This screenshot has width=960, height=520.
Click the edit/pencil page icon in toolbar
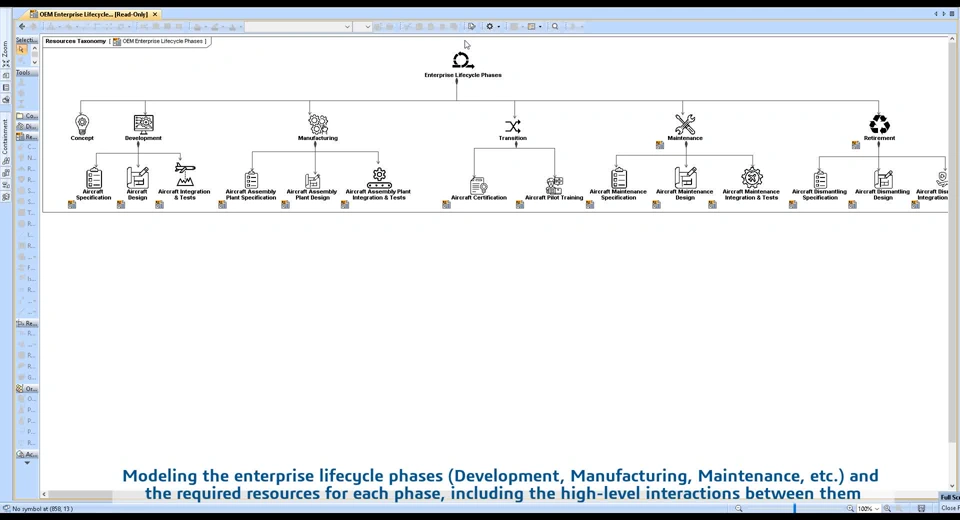471,26
